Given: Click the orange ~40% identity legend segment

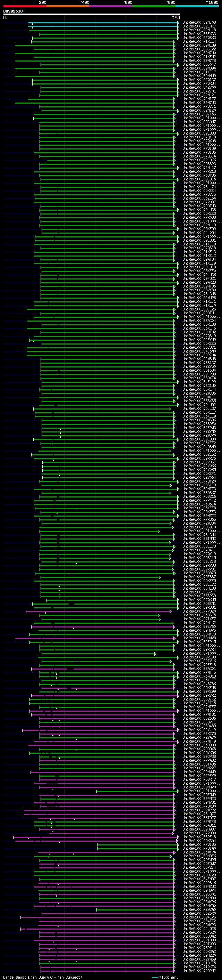Looking at the screenshot, I should (68, 6).
